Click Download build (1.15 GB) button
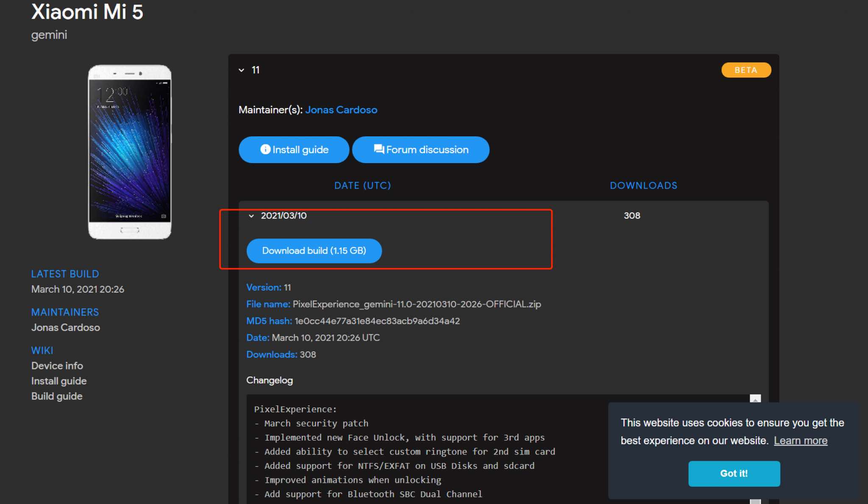Image resolution: width=868 pixels, height=504 pixels. (x=314, y=251)
